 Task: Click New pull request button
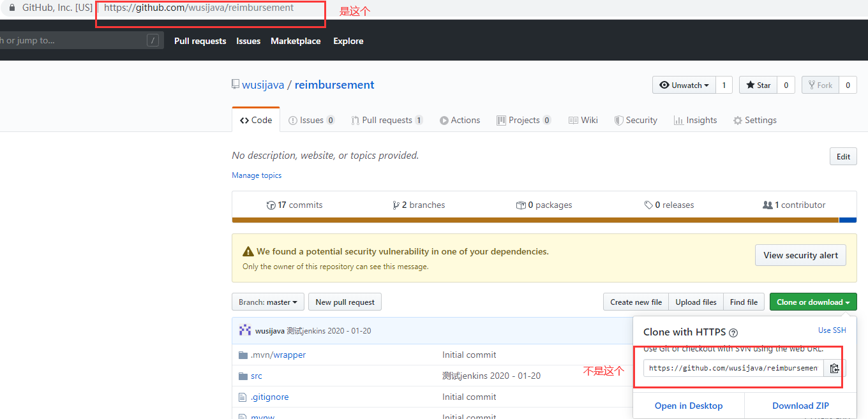pos(345,302)
